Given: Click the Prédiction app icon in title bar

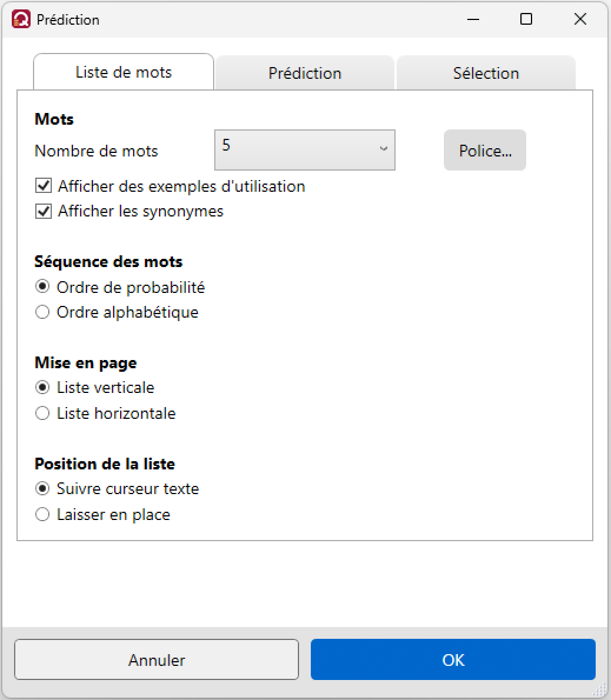Looking at the screenshot, I should coord(21,19).
